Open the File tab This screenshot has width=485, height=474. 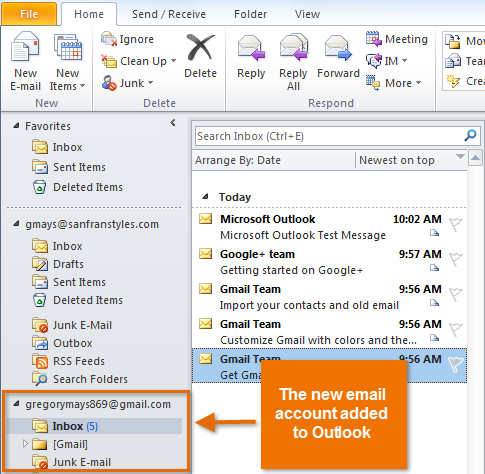click(29, 14)
